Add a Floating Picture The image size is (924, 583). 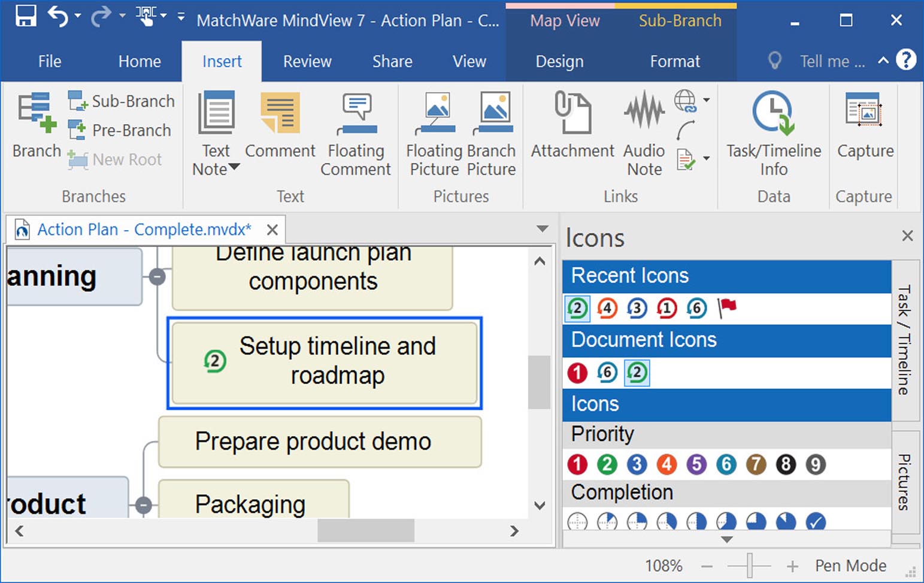coord(434,132)
